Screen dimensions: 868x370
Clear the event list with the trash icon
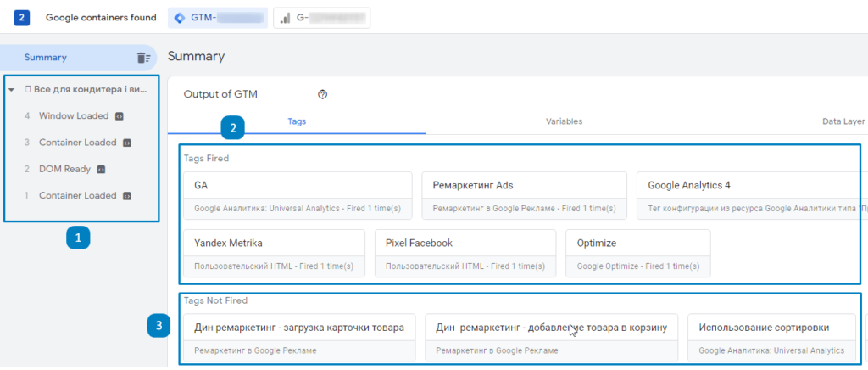click(x=143, y=58)
